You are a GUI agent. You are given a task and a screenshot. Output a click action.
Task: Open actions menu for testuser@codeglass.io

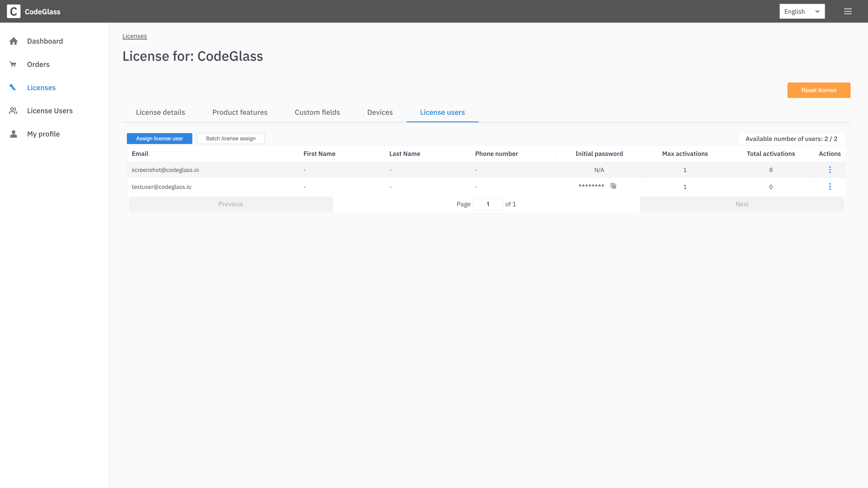[830, 187]
